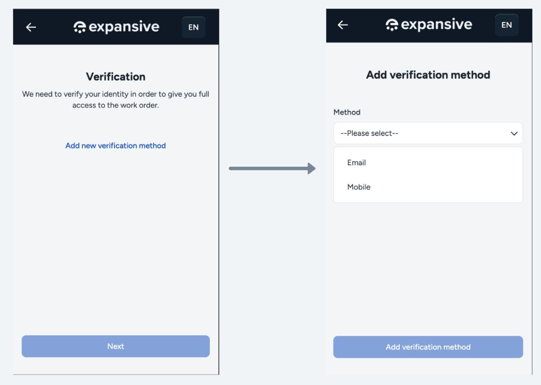This screenshot has width=541, height=385.
Task: Click expansive logo on Add verification method screen
Action: coord(429,24)
